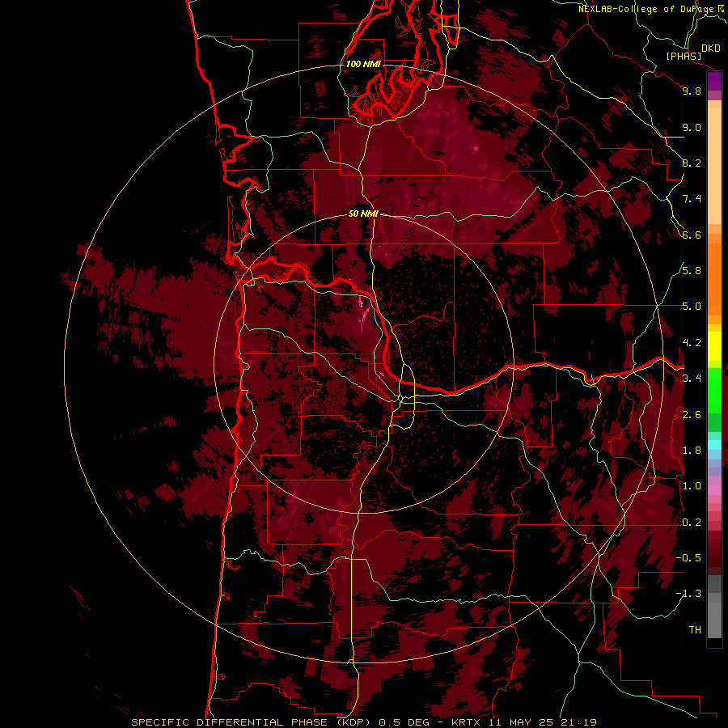Click the yellow segment of the color bar

pyautogui.click(x=714, y=346)
